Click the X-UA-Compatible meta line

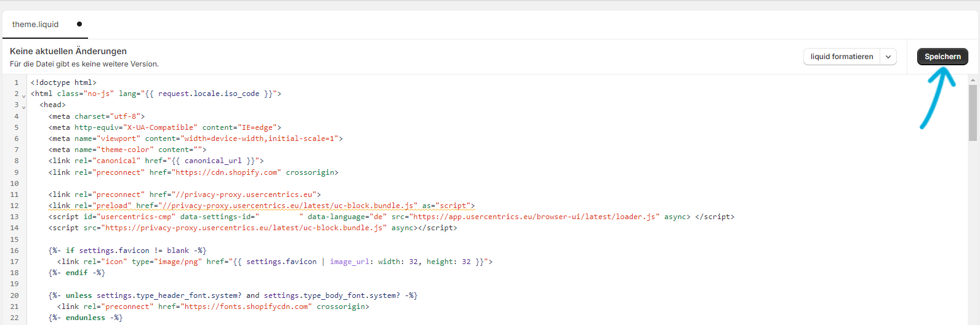pos(165,127)
